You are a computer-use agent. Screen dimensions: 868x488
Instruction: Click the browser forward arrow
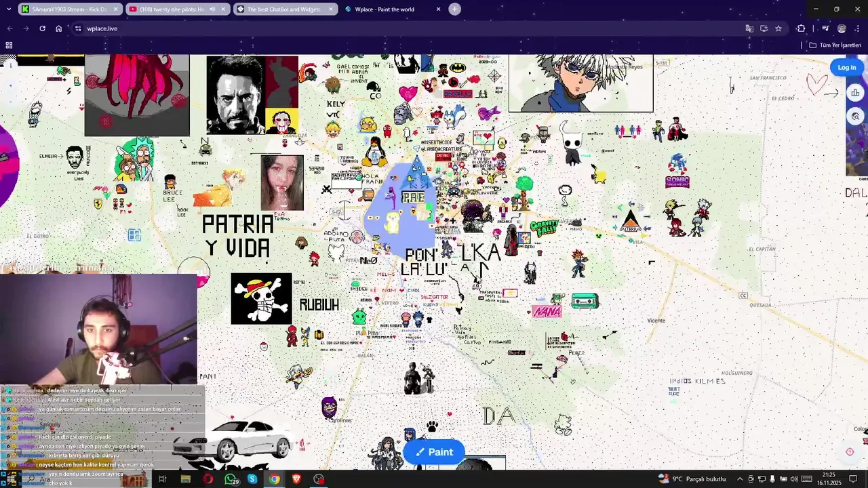[26, 28]
